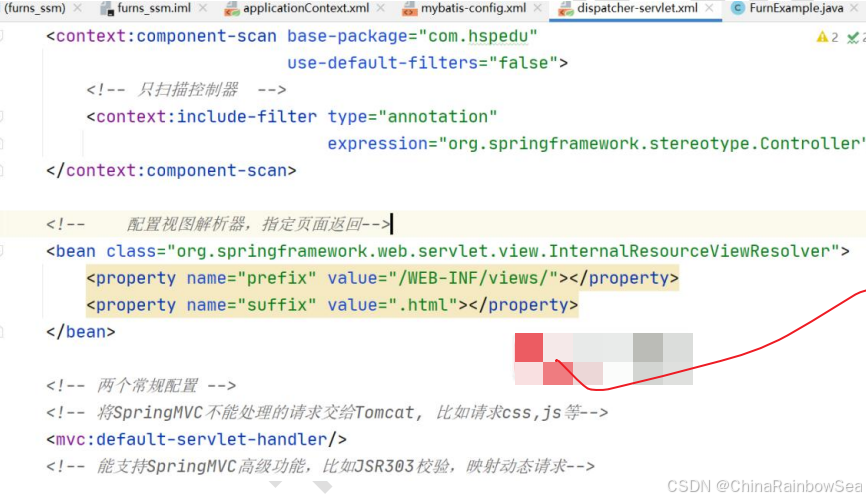866x501 pixels.
Task: Click the green checkmark inspection indicator
Action: coord(854,37)
